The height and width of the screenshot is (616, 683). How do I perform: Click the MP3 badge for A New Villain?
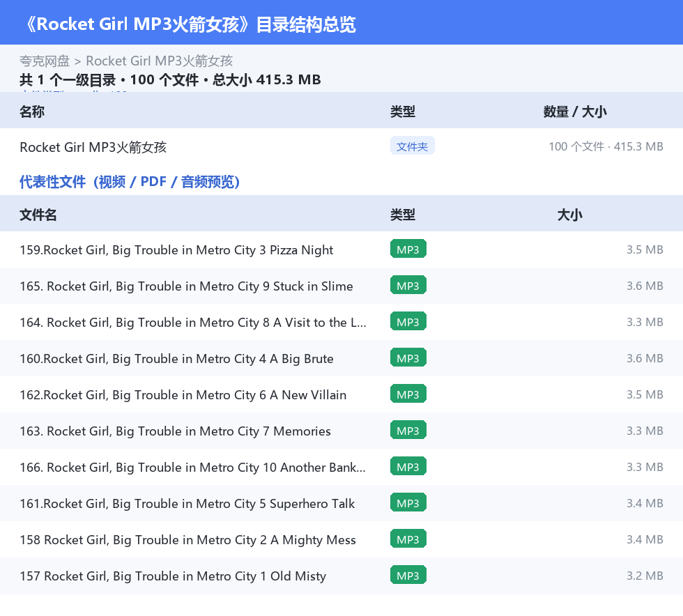408,394
